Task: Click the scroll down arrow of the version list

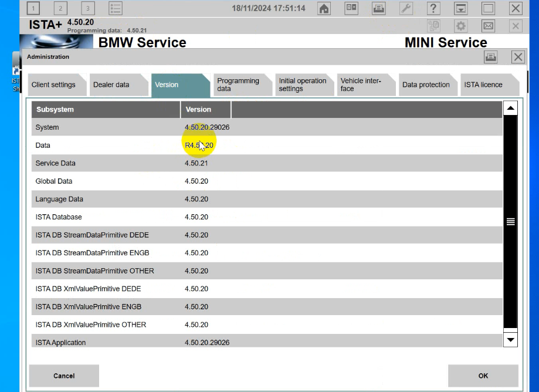Action: 510,340
